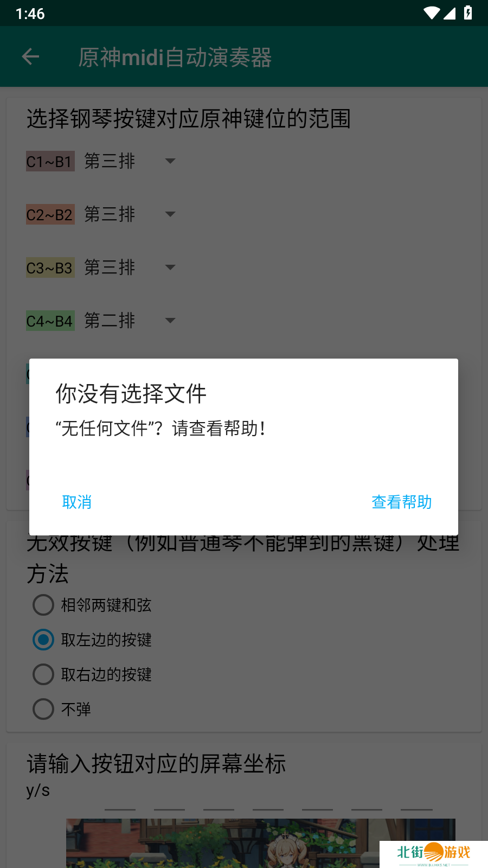Open the C4~B4 第二排 dropdown arrow
Screen dimensions: 488x868
[170, 321]
